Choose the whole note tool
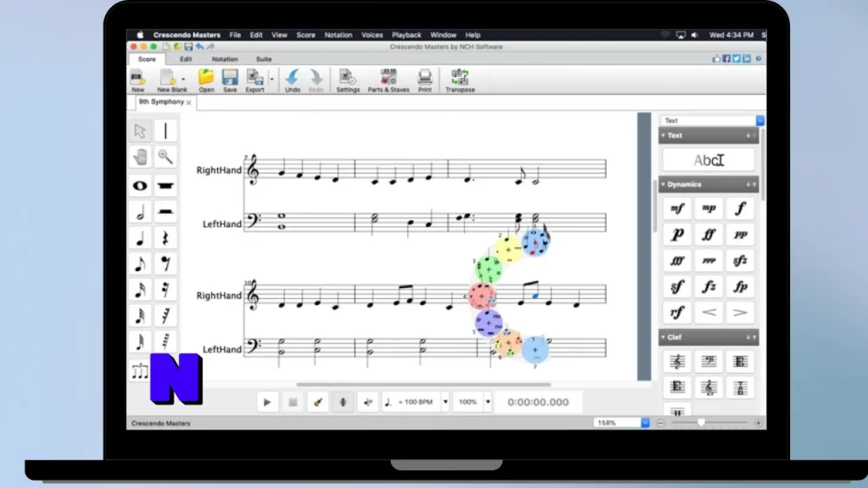The image size is (868, 488). [140, 186]
